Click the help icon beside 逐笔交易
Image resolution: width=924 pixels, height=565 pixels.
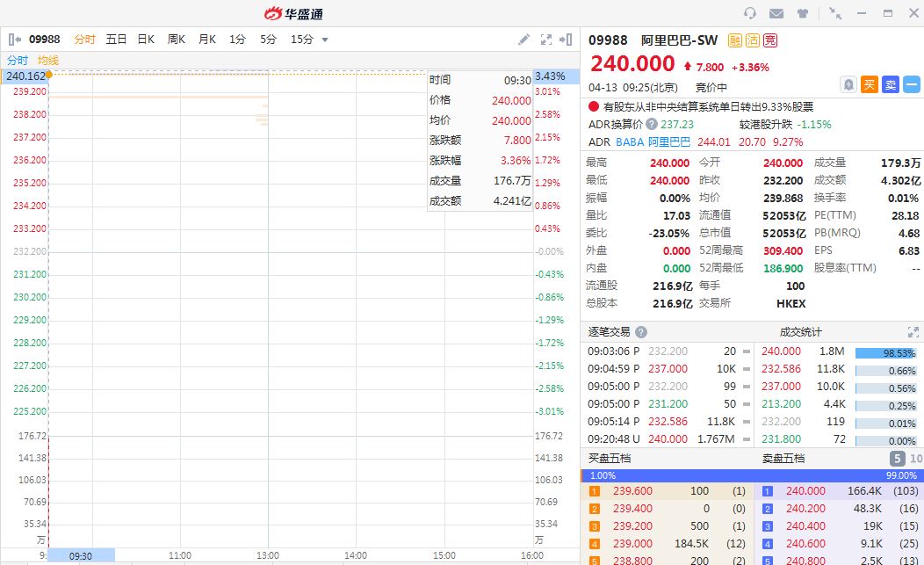tap(641, 332)
